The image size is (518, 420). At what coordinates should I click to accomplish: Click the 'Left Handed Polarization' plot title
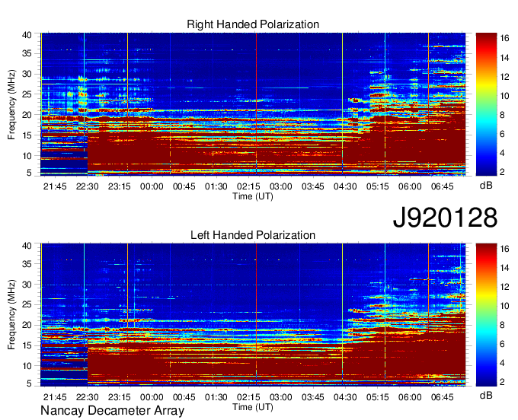click(x=253, y=235)
